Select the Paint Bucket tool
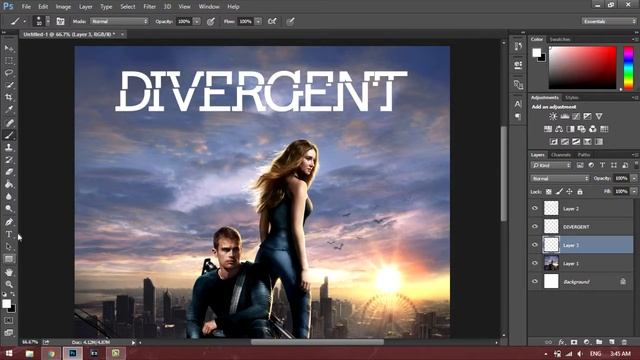640x360 pixels. pos(9,184)
